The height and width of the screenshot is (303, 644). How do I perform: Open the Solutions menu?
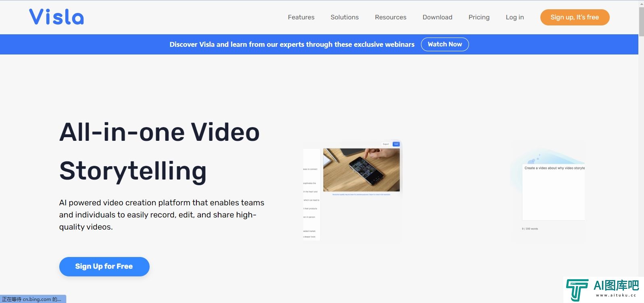coord(344,17)
